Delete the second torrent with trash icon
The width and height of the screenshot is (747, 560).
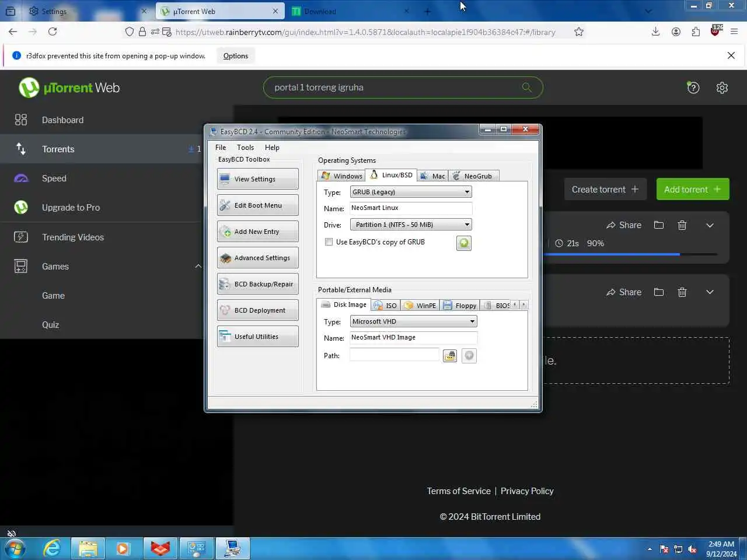[682, 292]
